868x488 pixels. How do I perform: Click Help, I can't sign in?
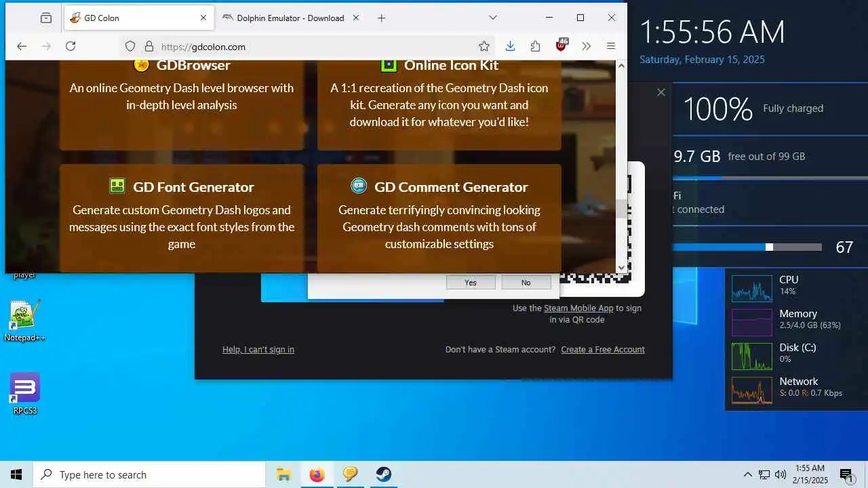[258, 350]
